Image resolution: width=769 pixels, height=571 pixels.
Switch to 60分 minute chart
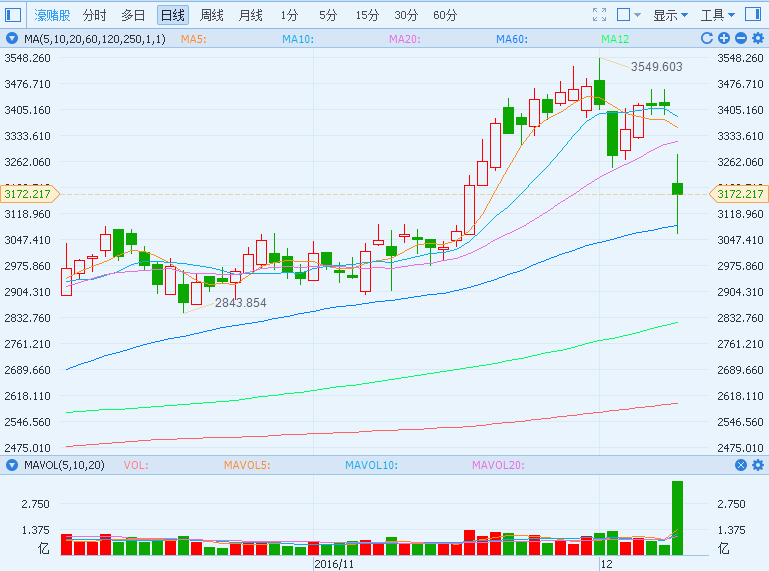click(445, 15)
